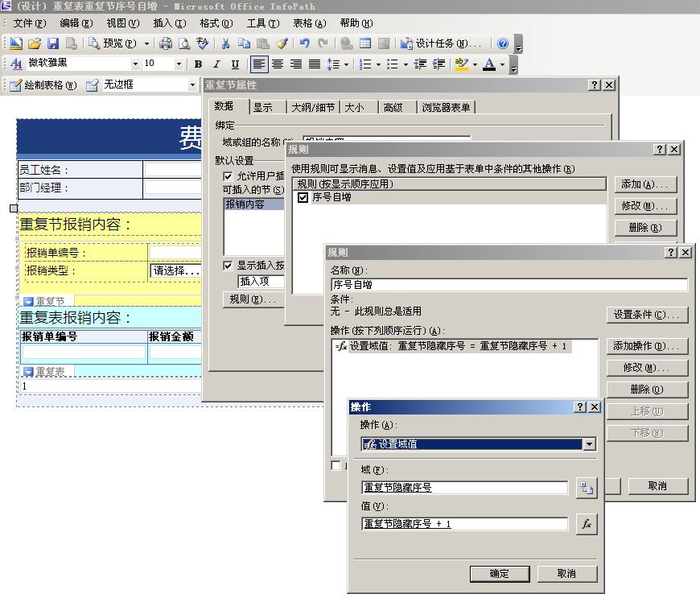Click the Undo arrow icon
The image size is (700, 598).
[304, 43]
